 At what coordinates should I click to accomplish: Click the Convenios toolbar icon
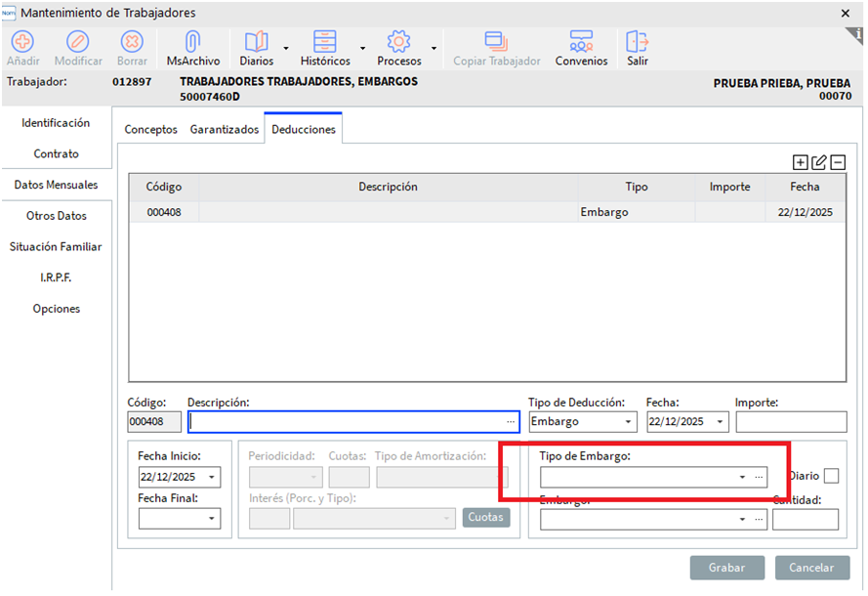point(581,42)
